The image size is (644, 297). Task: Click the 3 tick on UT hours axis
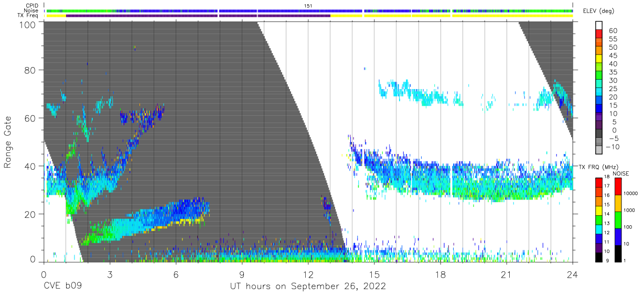(x=110, y=274)
